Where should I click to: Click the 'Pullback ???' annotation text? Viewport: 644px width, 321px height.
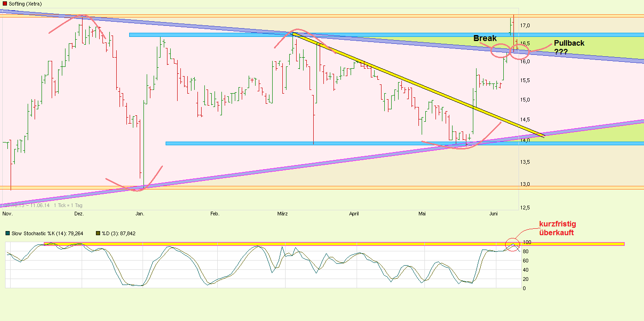point(569,47)
